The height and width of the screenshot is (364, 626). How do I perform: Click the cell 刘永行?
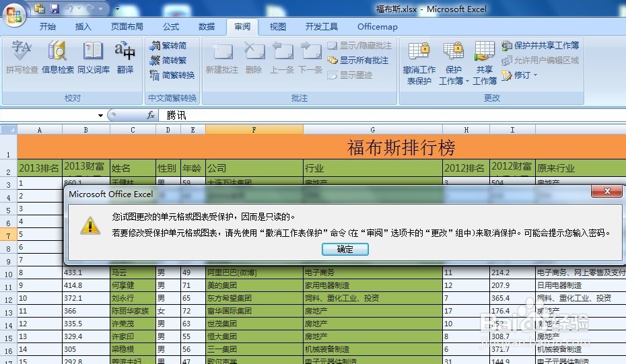(133, 298)
